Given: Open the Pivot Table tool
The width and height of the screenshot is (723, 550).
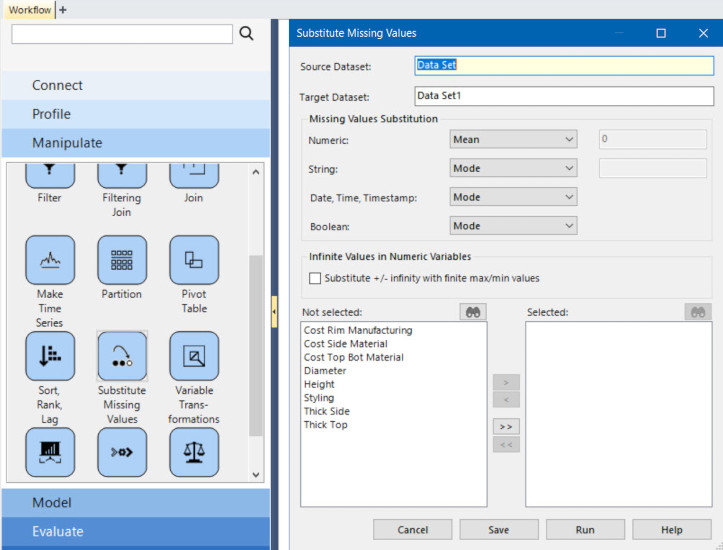Looking at the screenshot, I should pyautogui.click(x=194, y=260).
